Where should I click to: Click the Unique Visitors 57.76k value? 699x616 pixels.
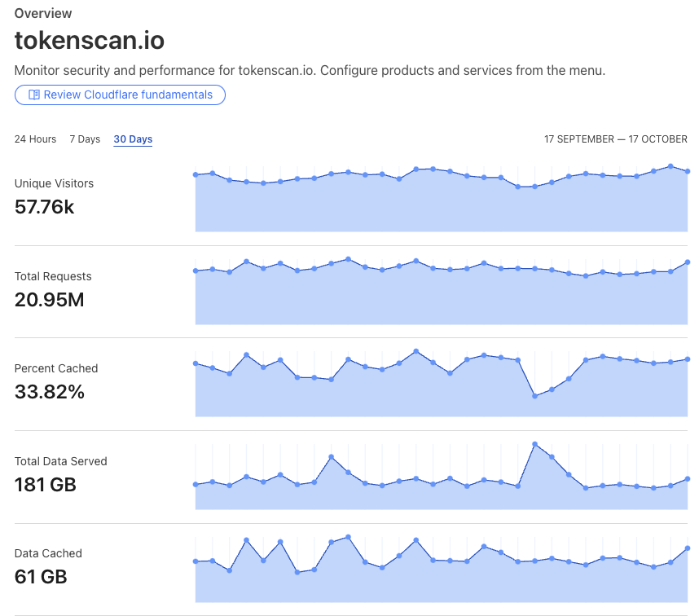45,207
